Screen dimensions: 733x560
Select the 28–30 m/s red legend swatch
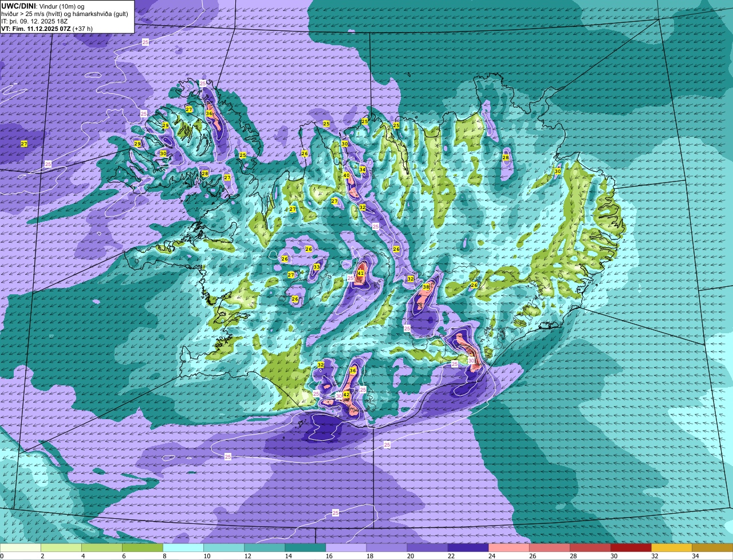590,548
